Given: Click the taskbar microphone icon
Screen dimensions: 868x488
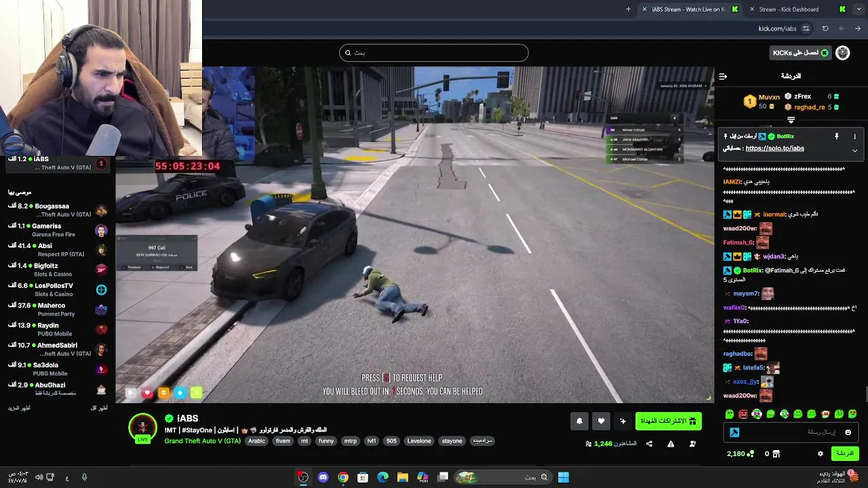Looking at the screenshot, I should pos(84,477).
